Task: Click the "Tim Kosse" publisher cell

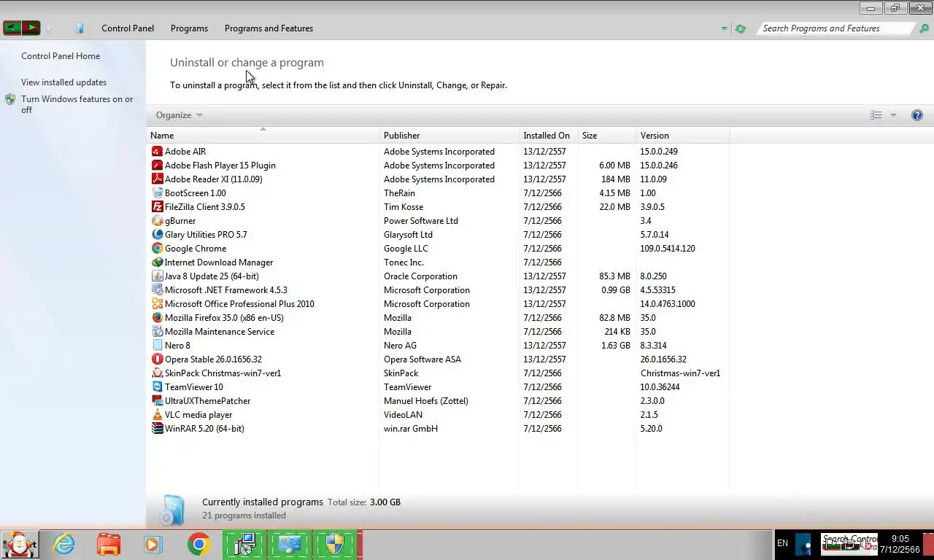Action: pyautogui.click(x=404, y=207)
